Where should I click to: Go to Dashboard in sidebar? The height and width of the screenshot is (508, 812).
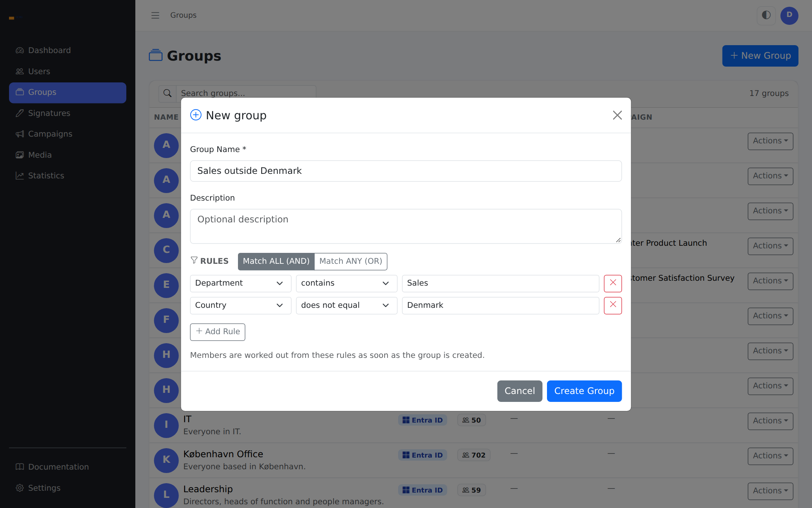[x=68, y=50]
